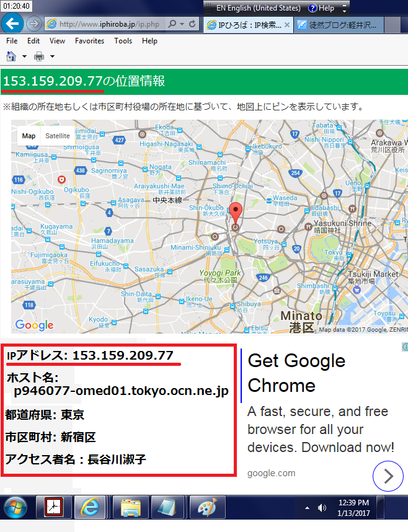
Task: Go back with the browser Back arrow
Action: 12,24
